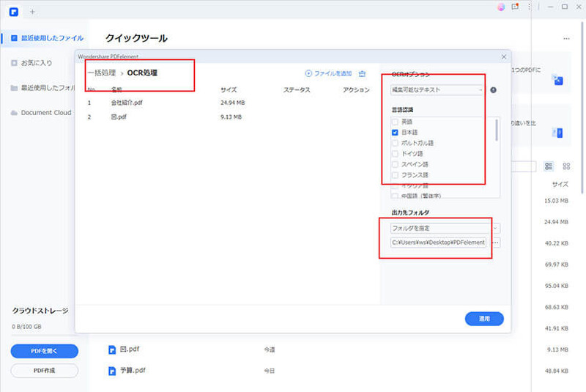Click the 24.94 MB size for 会社紹介.pdf
The image size is (586, 392).
click(232, 103)
